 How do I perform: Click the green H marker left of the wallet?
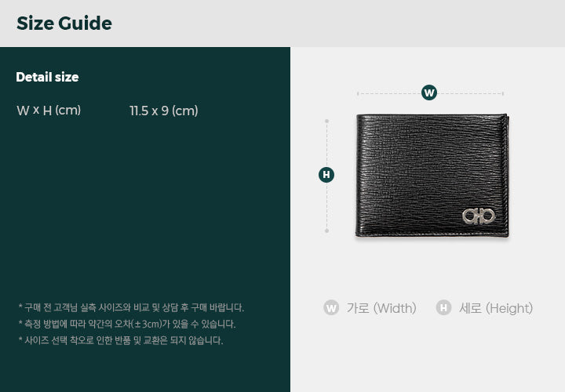point(326,175)
